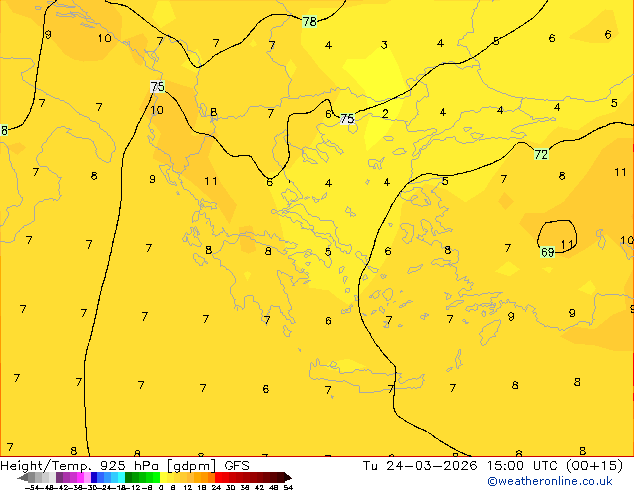Click the 11 value right of the 9 over the Adriatic coast

211,181
